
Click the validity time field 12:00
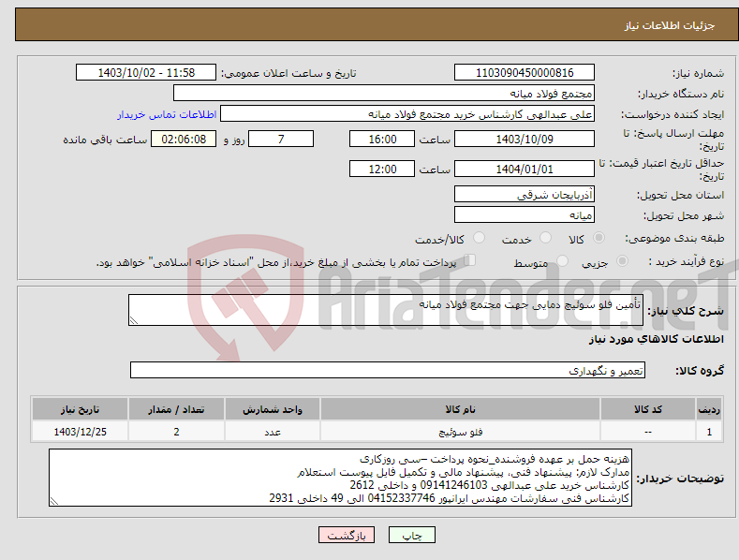pyautogui.click(x=382, y=169)
